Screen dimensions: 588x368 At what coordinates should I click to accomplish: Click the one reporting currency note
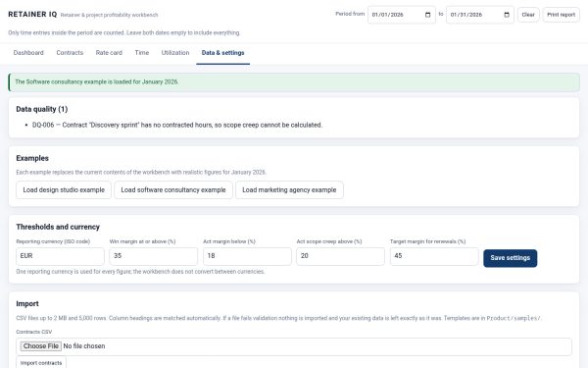(140, 272)
